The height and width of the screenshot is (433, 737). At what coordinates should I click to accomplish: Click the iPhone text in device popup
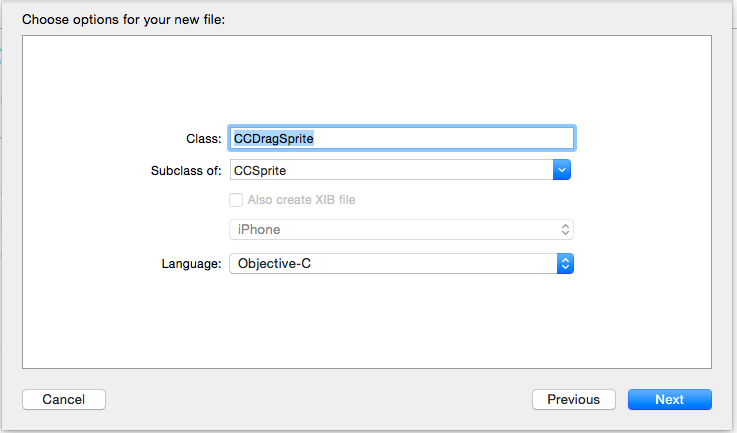(x=259, y=229)
